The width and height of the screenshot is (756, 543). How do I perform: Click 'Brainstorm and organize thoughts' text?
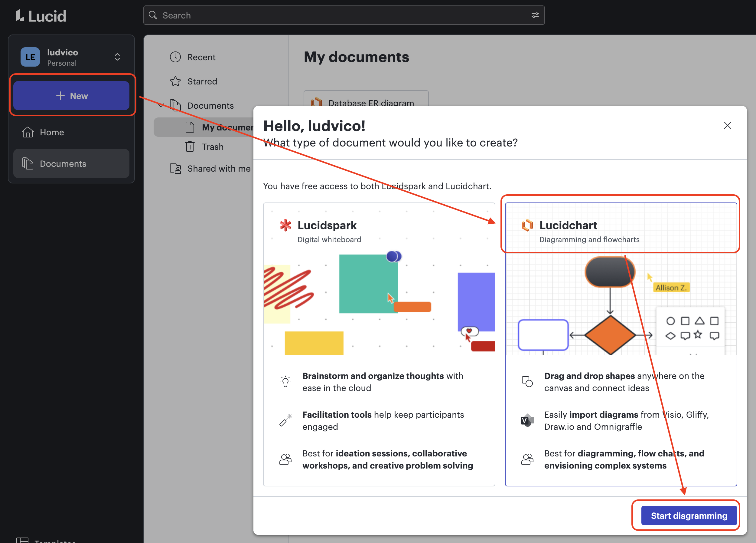[x=373, y=376]
